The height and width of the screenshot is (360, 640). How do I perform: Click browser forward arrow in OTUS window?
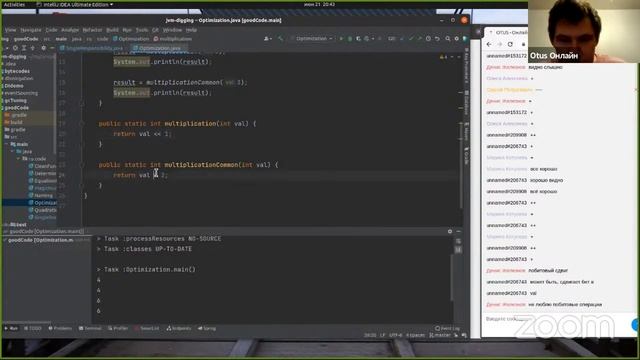pyautogui.click(x=500, y=44)
